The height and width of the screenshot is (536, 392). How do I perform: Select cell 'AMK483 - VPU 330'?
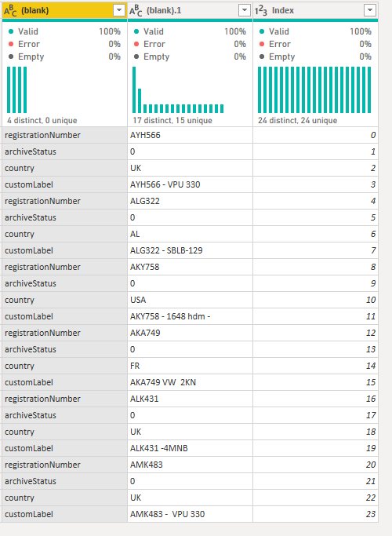(190, 514)
